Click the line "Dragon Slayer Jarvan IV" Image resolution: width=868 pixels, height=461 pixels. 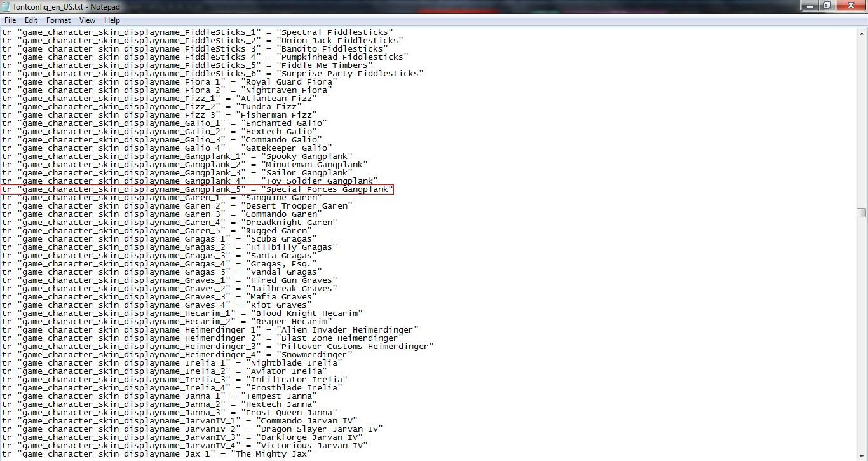tap(193, 429)
